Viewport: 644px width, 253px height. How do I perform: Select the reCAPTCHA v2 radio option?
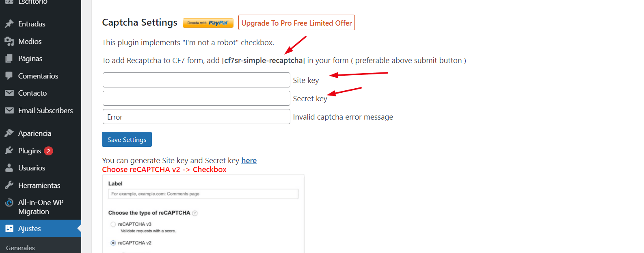click(x=113, y=243)
